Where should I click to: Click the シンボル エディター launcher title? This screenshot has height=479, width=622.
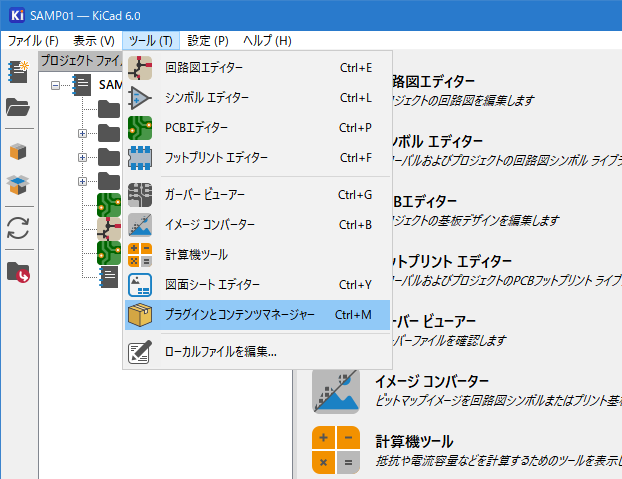(x=437, y=141)
